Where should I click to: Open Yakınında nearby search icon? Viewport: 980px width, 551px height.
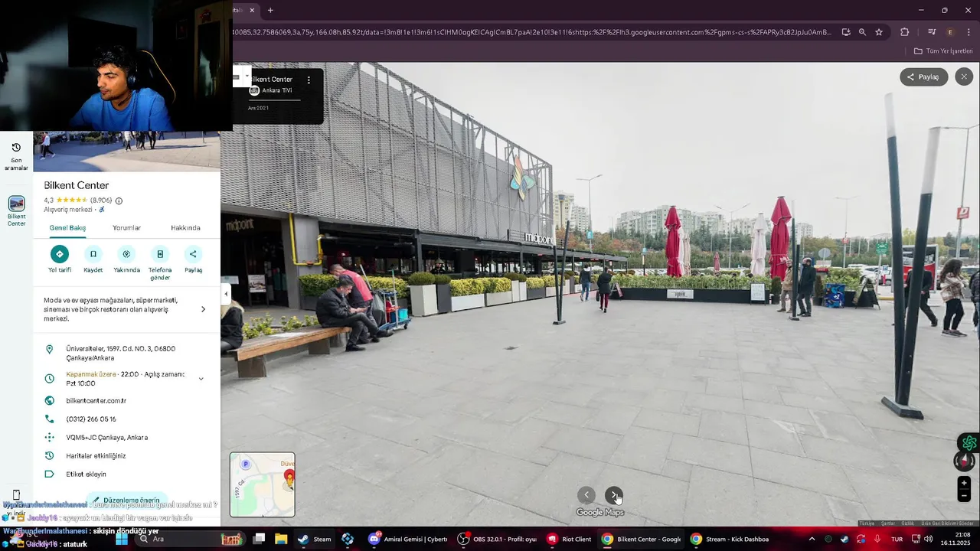tap(126, 254)
